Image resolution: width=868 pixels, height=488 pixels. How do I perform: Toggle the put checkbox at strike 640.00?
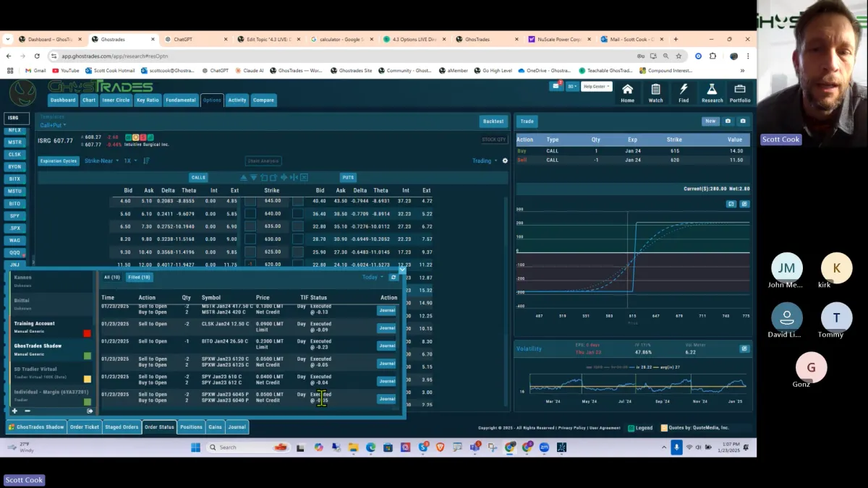coord(297,213)
